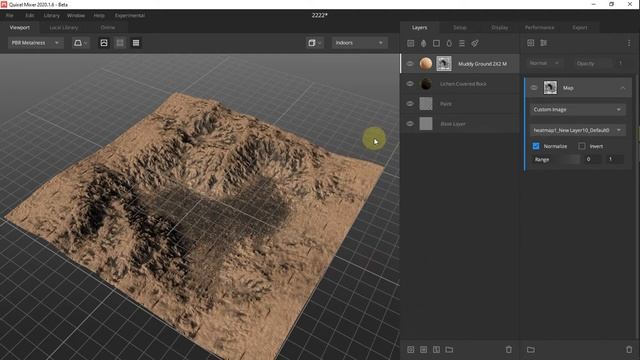Screen dimensions: 640x360
Task: Uncheck the Normalize checkbox
Action: (536, 146)
